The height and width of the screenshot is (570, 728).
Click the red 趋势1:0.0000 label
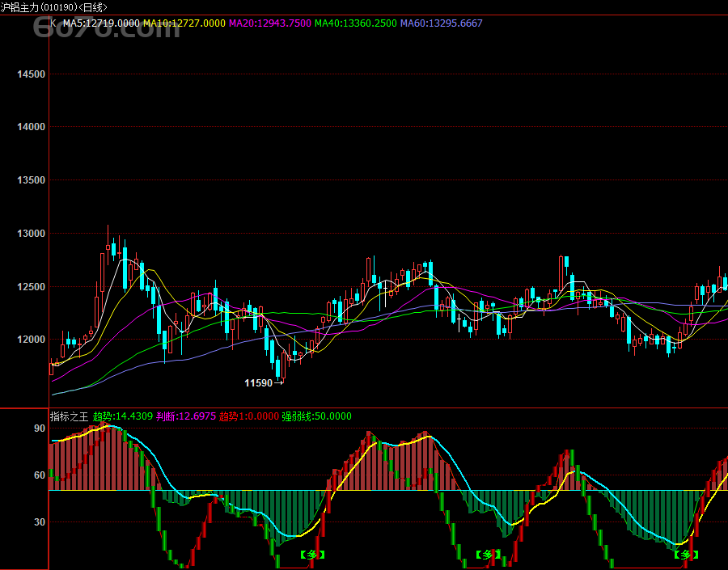[248, 416]
